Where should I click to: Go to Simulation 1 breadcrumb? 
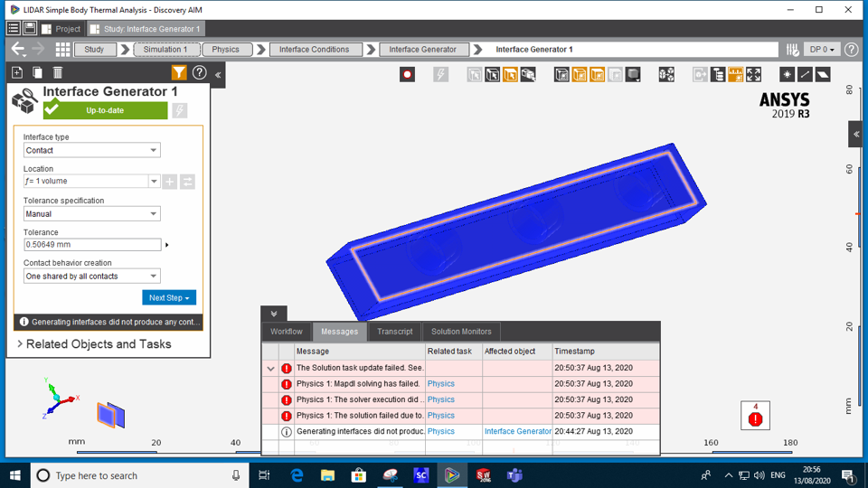point(165,49)
